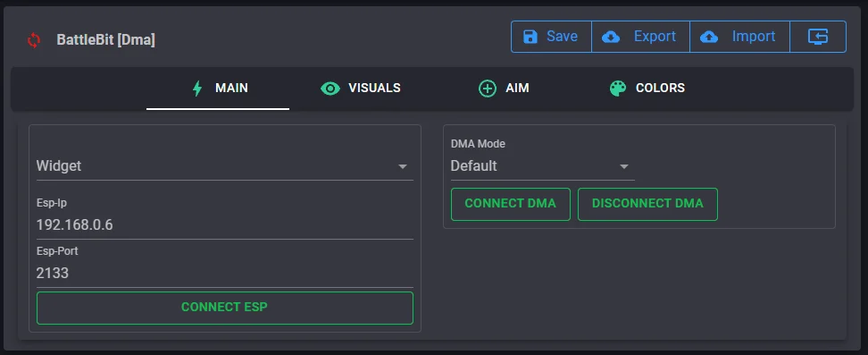Click the red refresh icon beside BattleBit
This screenshot has height=355, width=868.
pyautogui.click(x=34, y=40)
